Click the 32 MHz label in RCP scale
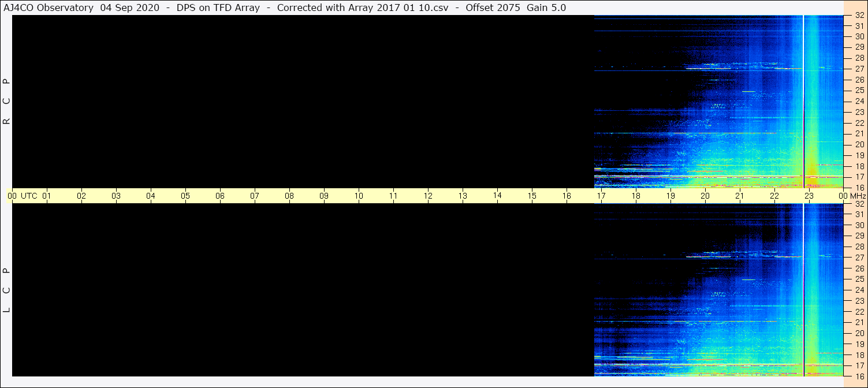The image size is (868, 388). point(859,16)
